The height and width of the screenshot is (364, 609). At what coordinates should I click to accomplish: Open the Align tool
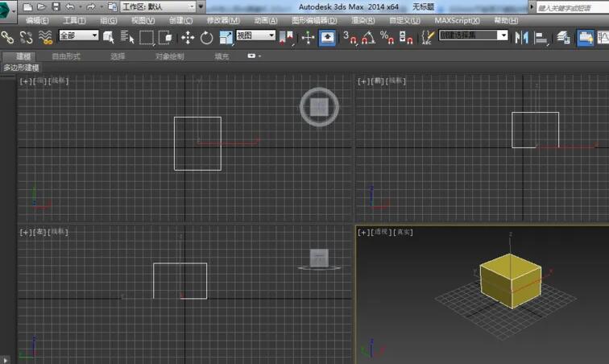pos(541,37)
